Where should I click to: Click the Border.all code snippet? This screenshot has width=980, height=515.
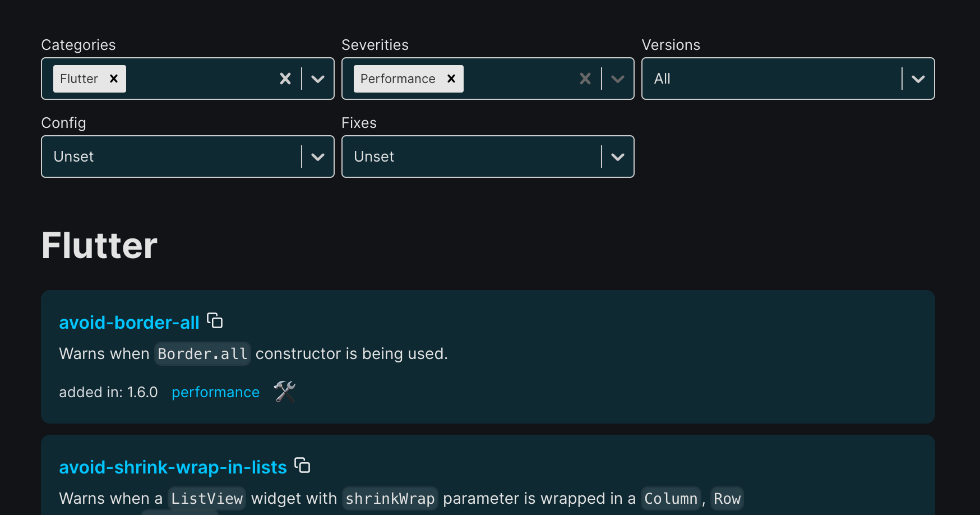202,354
